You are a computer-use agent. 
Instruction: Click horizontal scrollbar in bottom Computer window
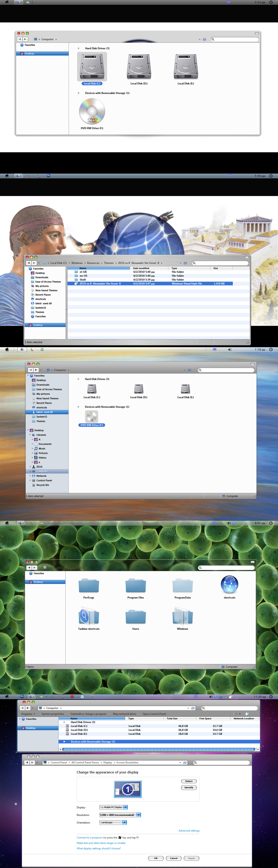(159, 749)
